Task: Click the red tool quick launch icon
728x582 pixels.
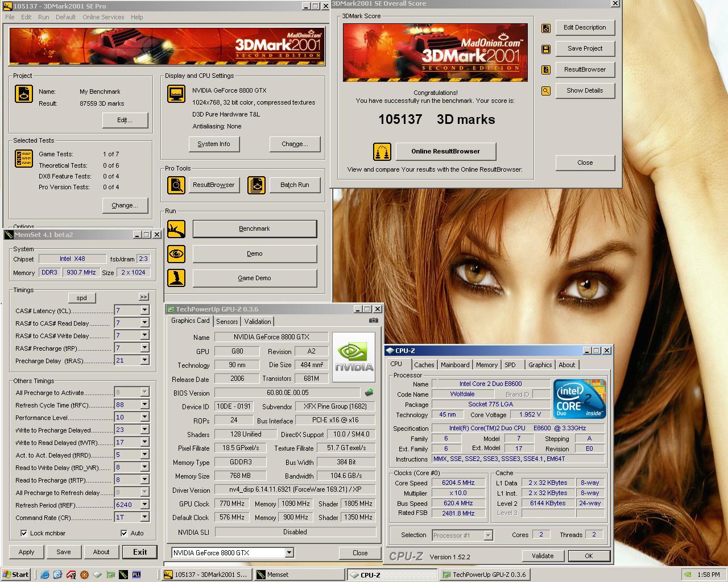Action: click(71, 575)
